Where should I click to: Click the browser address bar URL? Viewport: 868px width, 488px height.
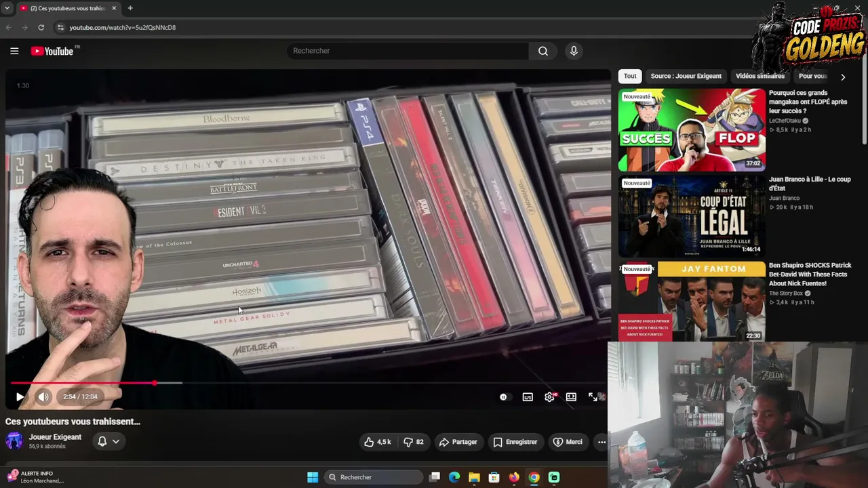[122, 27]
